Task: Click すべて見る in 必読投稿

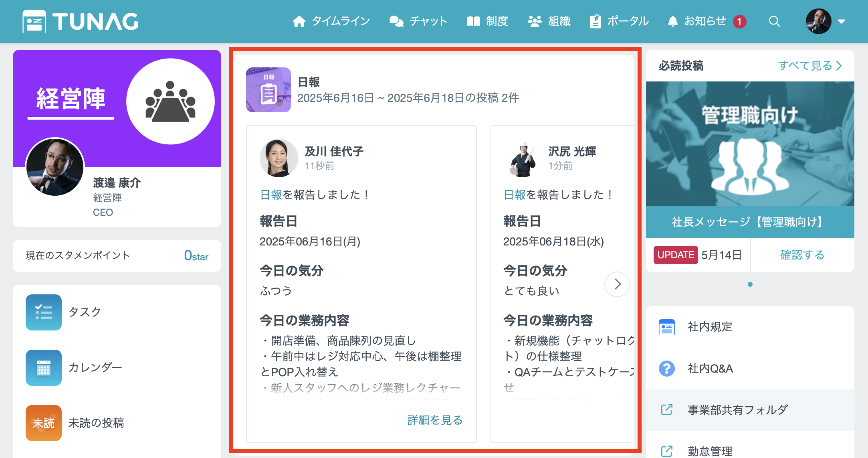Action: pos(810,66)
